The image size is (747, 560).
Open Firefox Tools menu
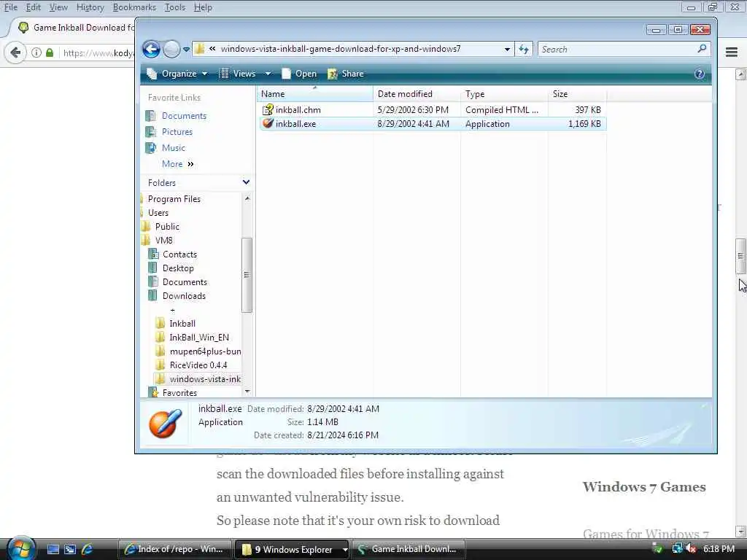pos(175,7)
